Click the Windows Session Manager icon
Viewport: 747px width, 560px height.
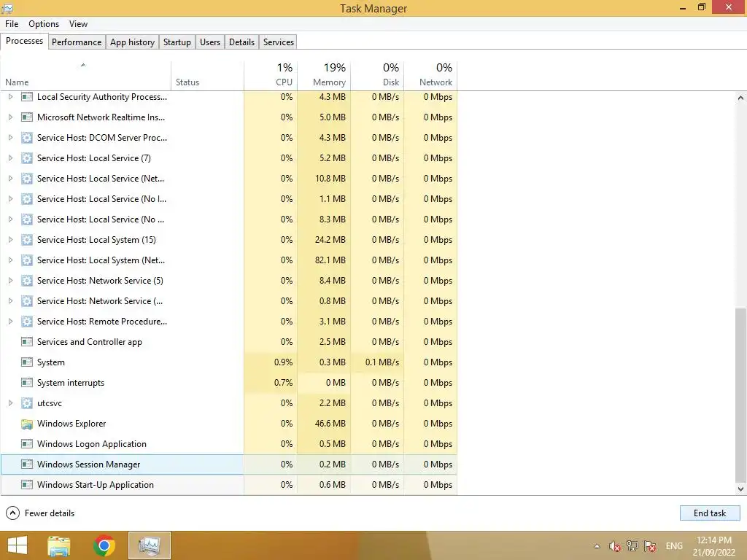[x=27, y=464]
